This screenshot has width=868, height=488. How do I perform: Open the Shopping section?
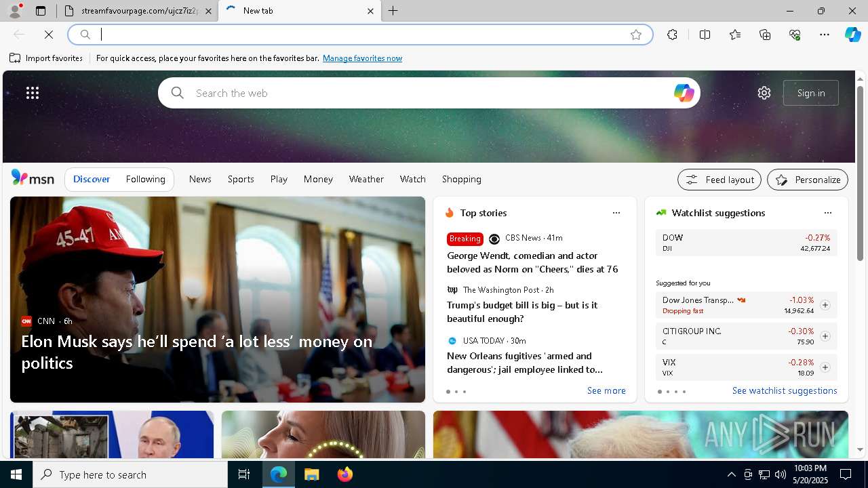pos(462,179)
